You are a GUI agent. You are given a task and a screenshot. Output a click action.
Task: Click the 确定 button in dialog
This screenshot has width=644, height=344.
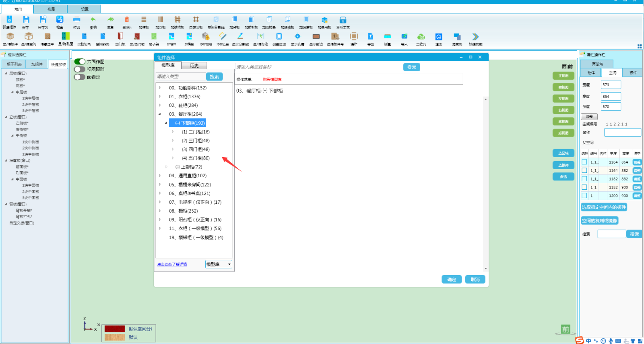452,280
